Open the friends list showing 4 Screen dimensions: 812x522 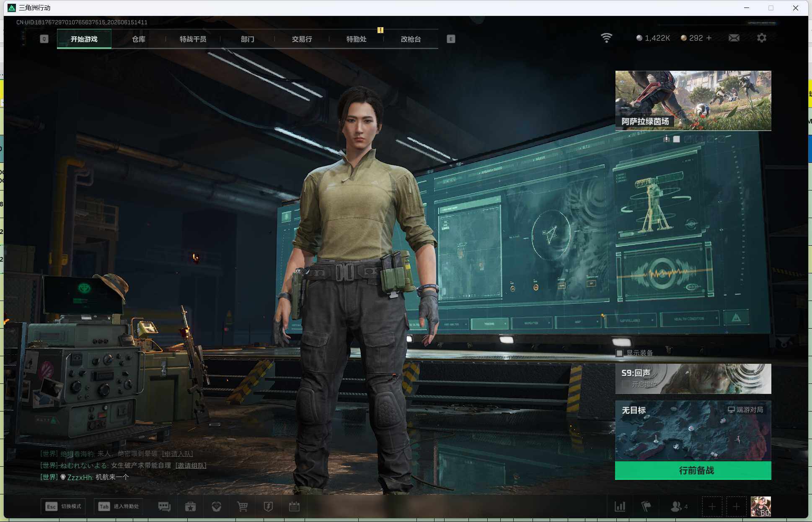click(x=679, y=507)
